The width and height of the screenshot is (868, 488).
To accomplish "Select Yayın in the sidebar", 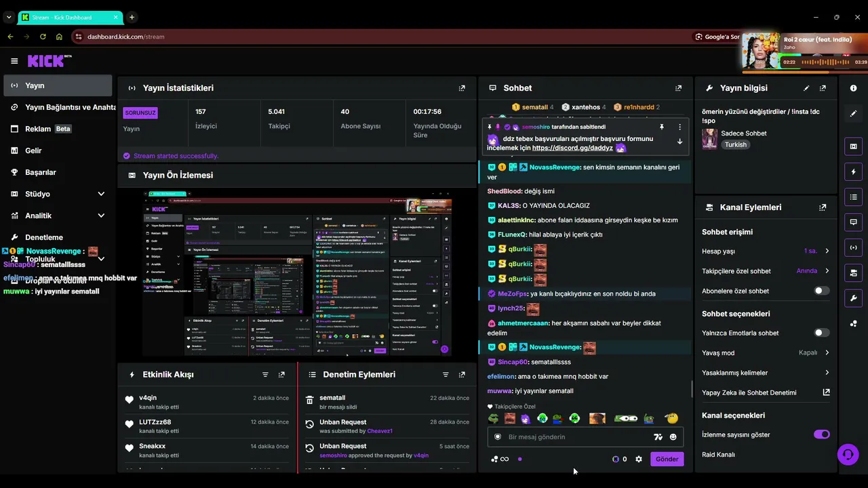I will 58,85.
